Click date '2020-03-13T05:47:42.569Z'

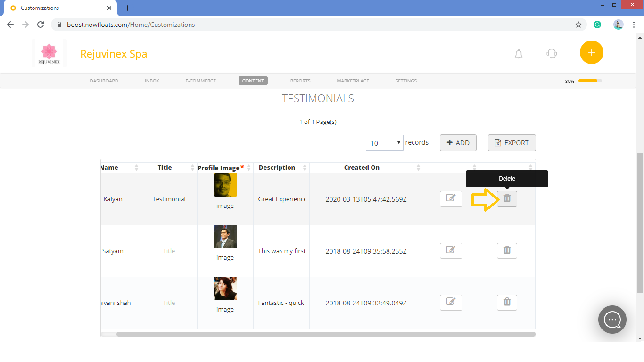click(x=366, y=199)
